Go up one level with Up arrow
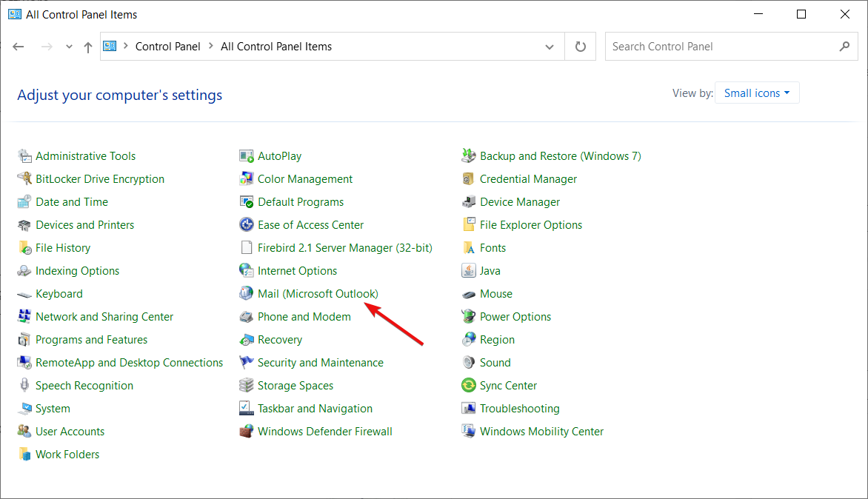 coord(88,47)
